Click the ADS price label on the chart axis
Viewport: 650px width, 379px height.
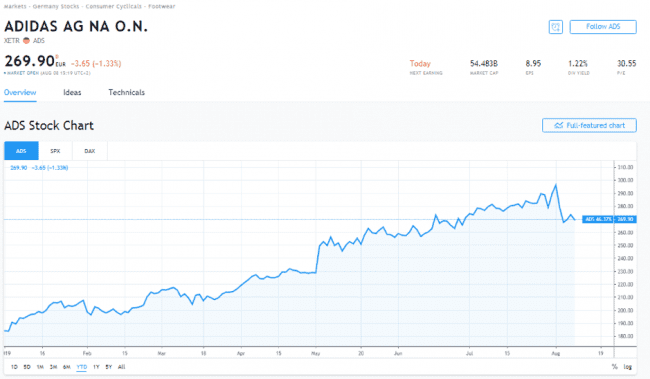[609, 219]
